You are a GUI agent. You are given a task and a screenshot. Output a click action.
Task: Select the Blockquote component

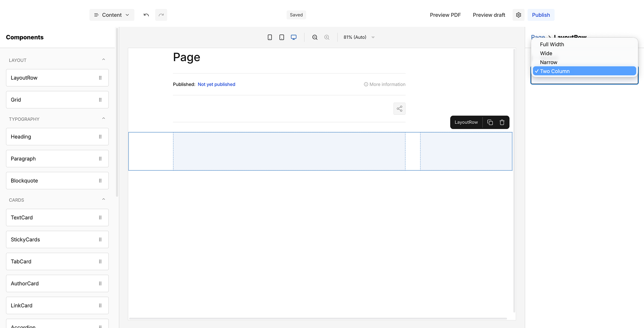coord(57,181)
